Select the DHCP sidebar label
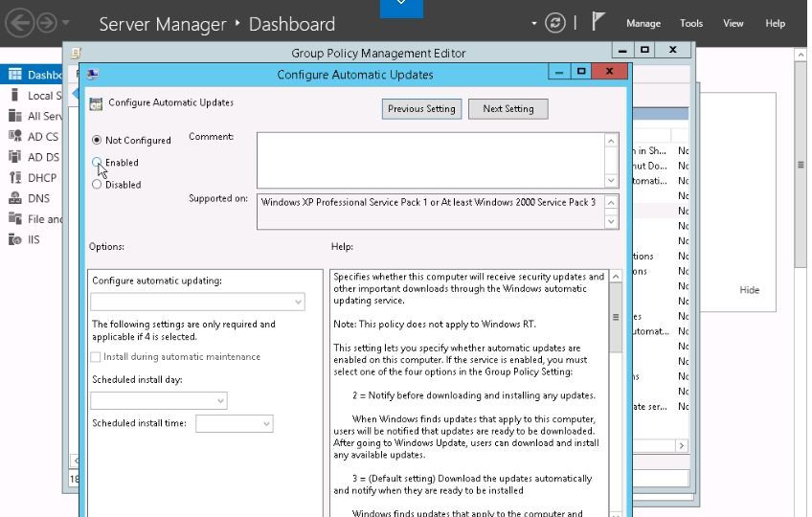Screen dimensions: 812x517 42,178
